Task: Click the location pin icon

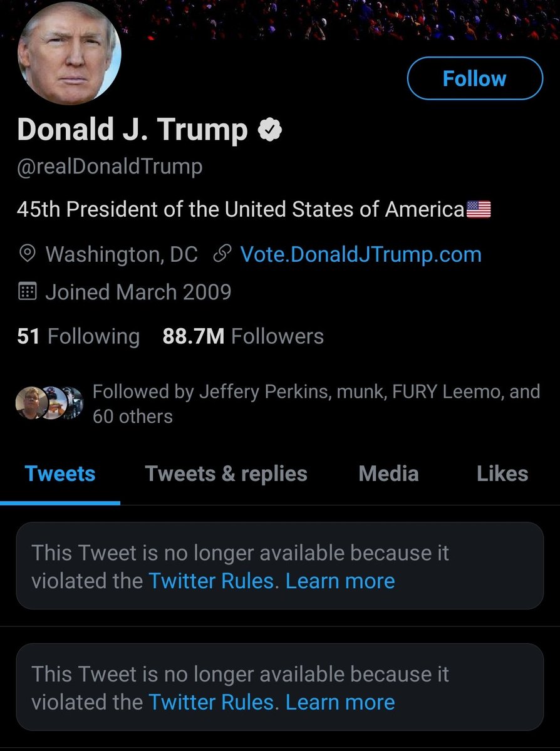Action: coord(27,254)
